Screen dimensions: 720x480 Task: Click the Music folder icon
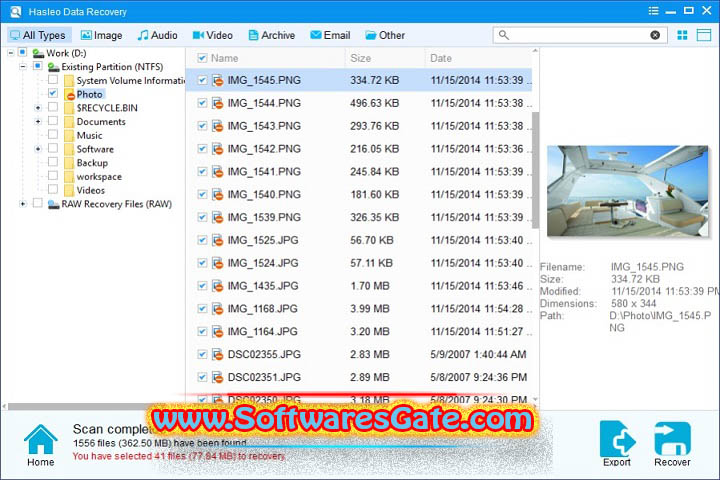69,136
